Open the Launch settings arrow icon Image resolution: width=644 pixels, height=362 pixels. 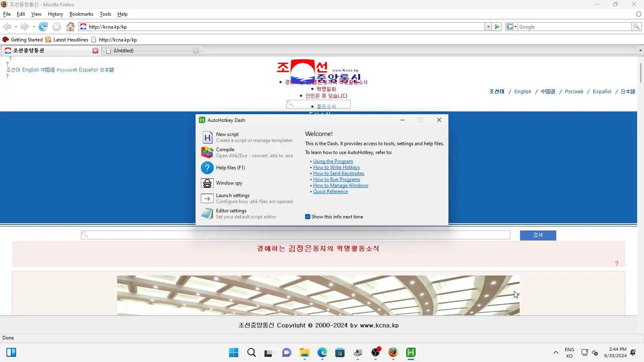(x=207, y=198)
